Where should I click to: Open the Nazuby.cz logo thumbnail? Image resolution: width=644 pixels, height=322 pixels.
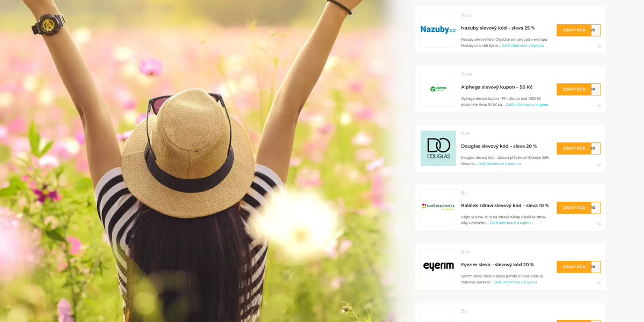pyautogui.click(x=438, y=30)
